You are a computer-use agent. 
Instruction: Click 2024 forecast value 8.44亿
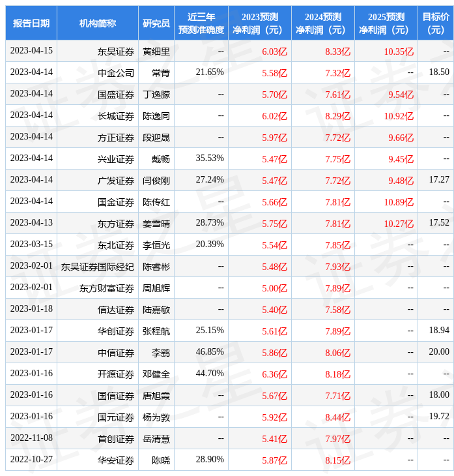pyautogui.click(x=338, y=418)
